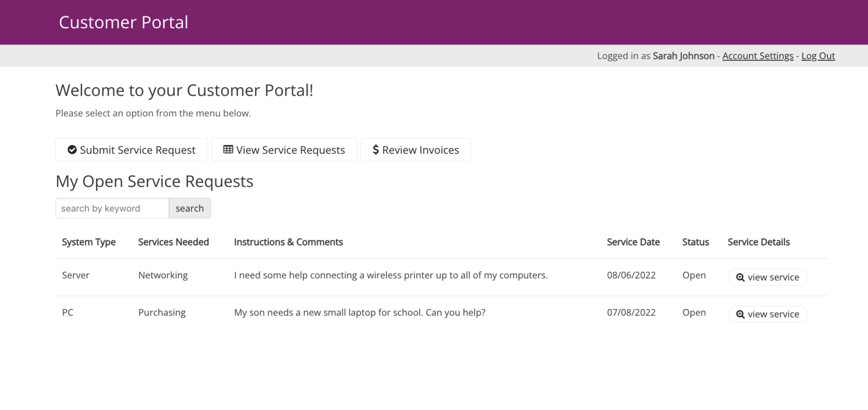The image size is (868, 410).
Task: Click the magnifier icon on the Networking view service button
Action: click(741, 277)
